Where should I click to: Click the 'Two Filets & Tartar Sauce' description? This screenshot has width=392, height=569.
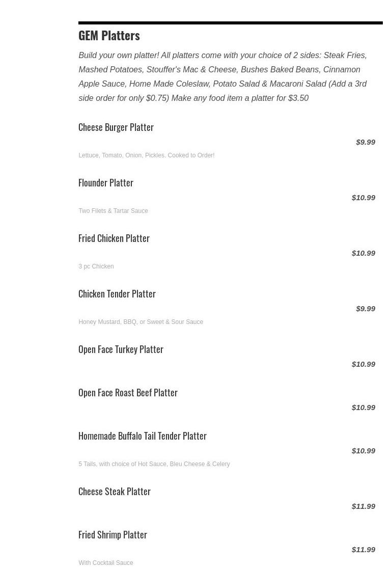pos(113,211)
